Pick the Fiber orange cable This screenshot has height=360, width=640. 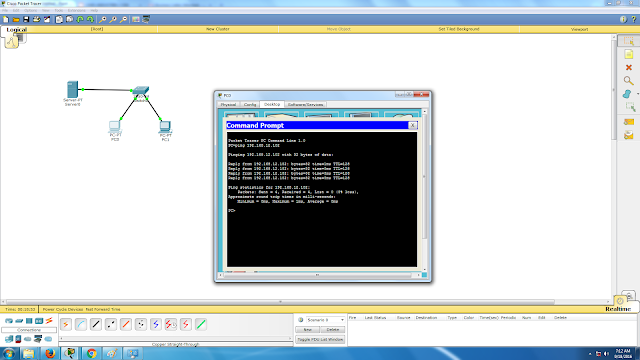[x=126, y=324]
